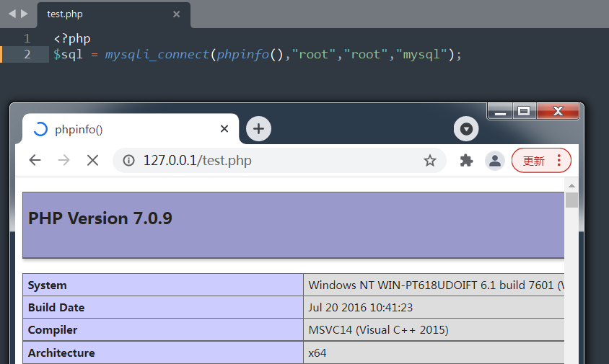Click the Compiler row label

pyautogui.click(x=53, y=330)
